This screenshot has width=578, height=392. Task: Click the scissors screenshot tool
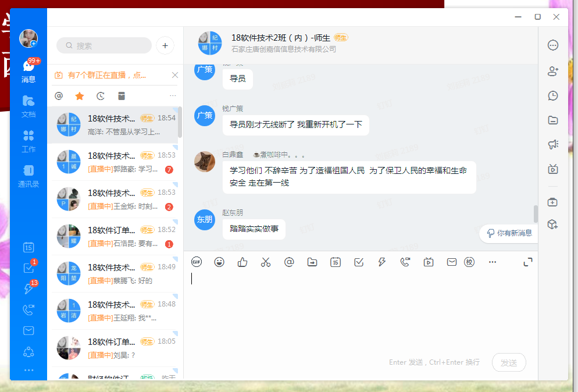(x=266, y=262)
